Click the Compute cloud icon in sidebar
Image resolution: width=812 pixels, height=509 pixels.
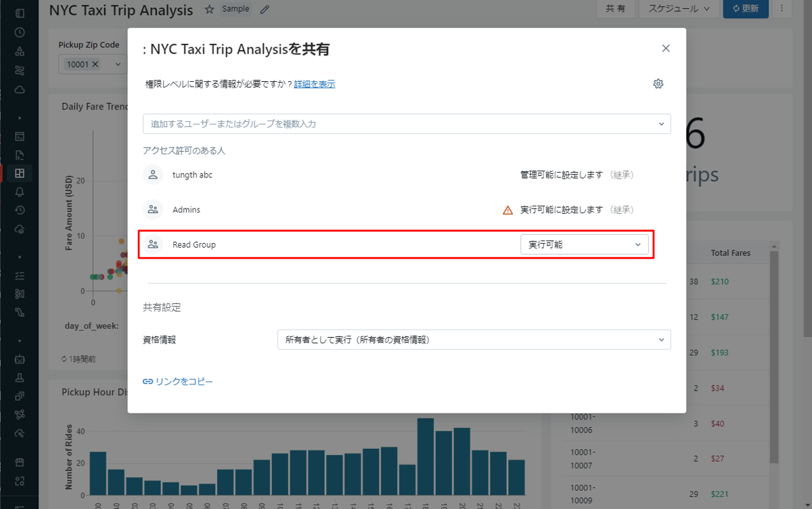point(20,89)
